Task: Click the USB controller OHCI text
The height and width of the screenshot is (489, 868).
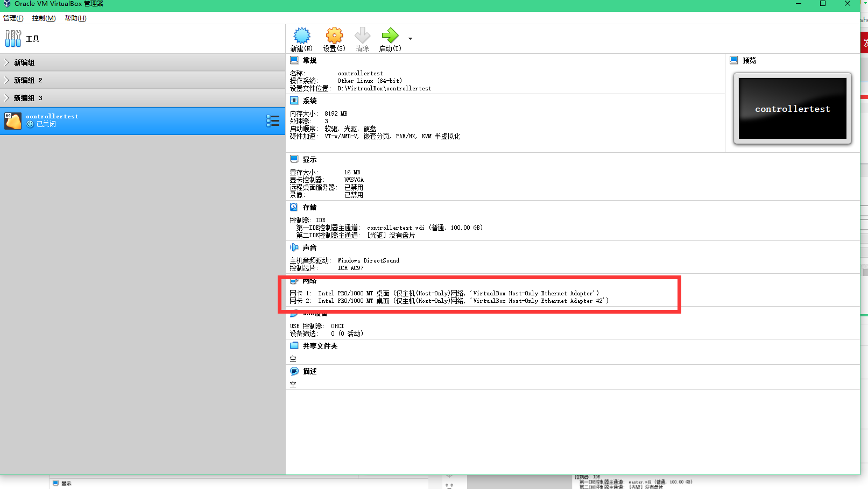Action: [337, 327]
